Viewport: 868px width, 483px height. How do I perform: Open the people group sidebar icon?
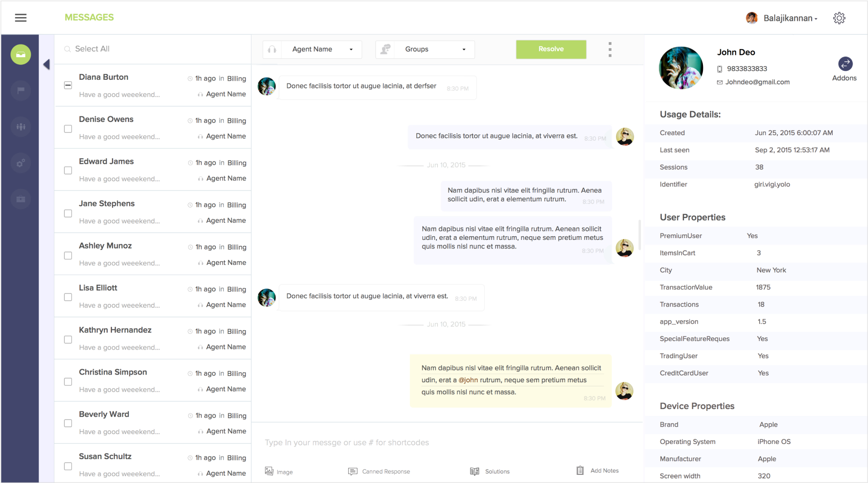21,127
